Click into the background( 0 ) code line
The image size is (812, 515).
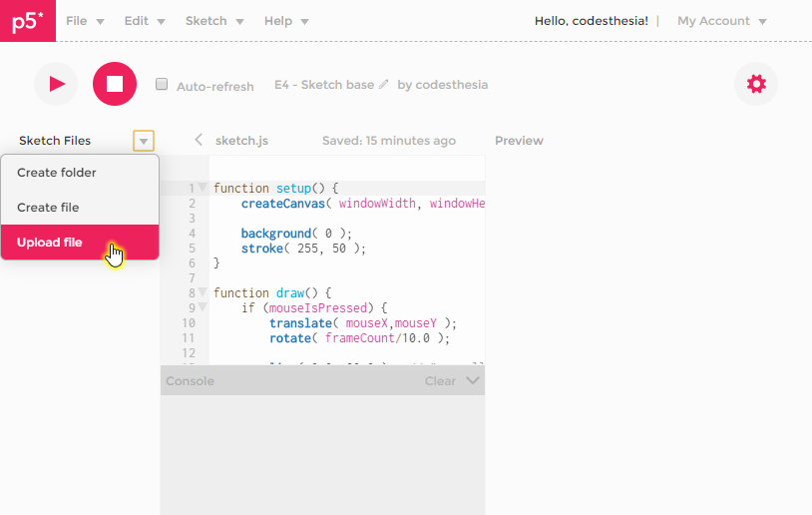pyautogui.click(x=296, y=234)
